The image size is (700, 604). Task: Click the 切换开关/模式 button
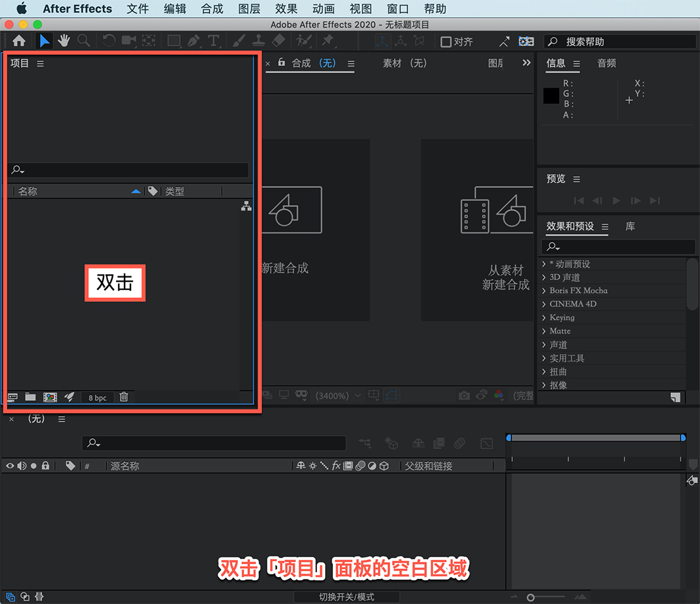coord(347,597)
